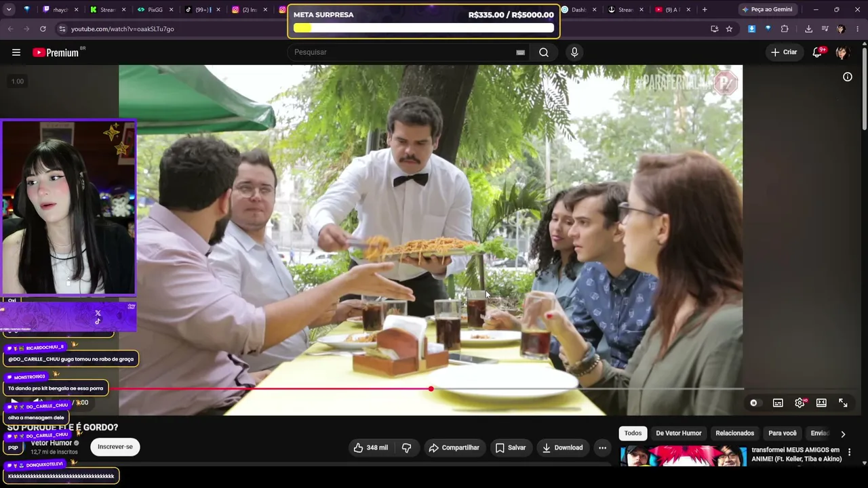Viewport: 868px width, 488px height.
Task: Seek video using red progress bar handle
Action: click(431, 389)
